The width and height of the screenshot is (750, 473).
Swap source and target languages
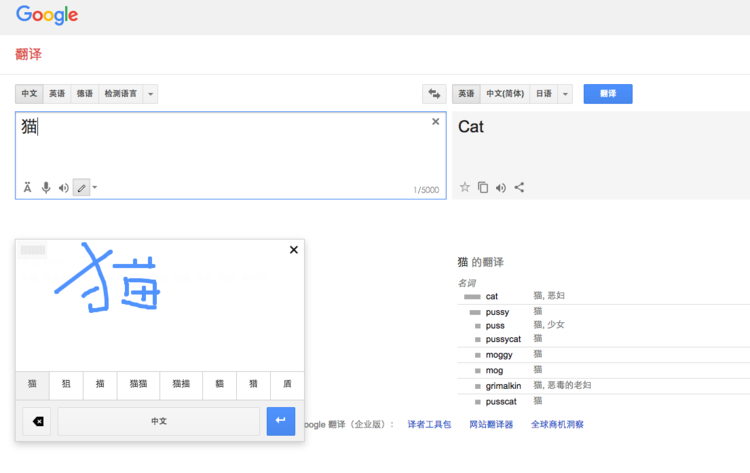[x=434, y=94]
